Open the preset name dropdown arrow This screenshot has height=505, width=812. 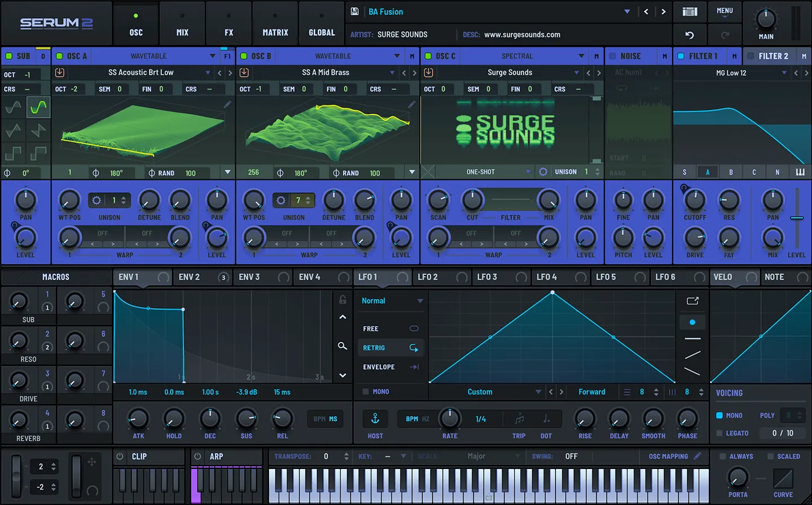(x=627, y=11)
